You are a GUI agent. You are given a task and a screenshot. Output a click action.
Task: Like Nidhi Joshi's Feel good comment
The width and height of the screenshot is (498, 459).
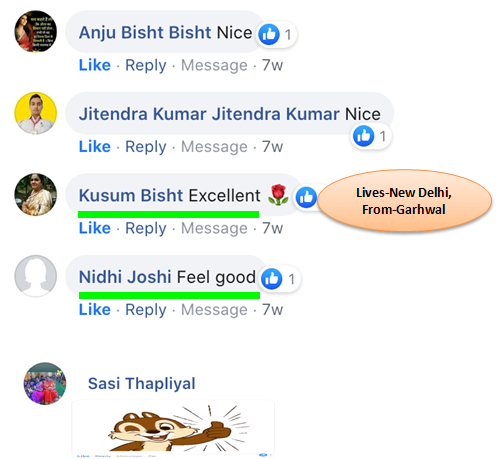[95, 310]
